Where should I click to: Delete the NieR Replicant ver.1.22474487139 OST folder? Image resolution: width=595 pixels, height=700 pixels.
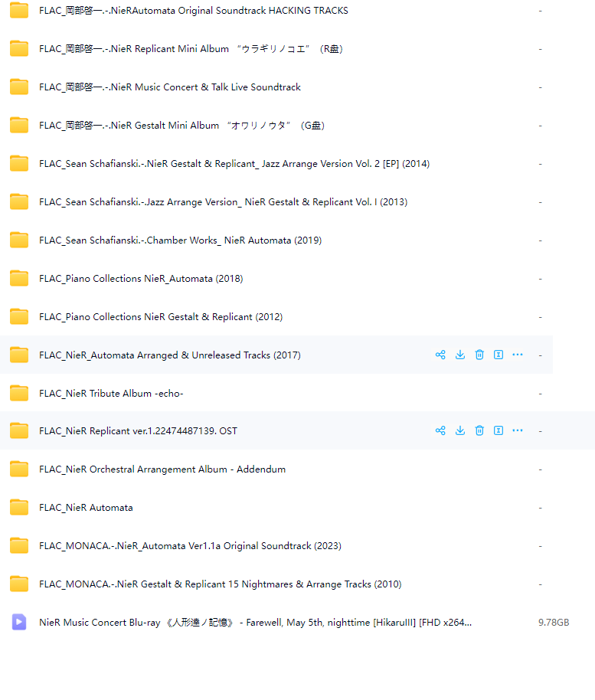point(479,431)
